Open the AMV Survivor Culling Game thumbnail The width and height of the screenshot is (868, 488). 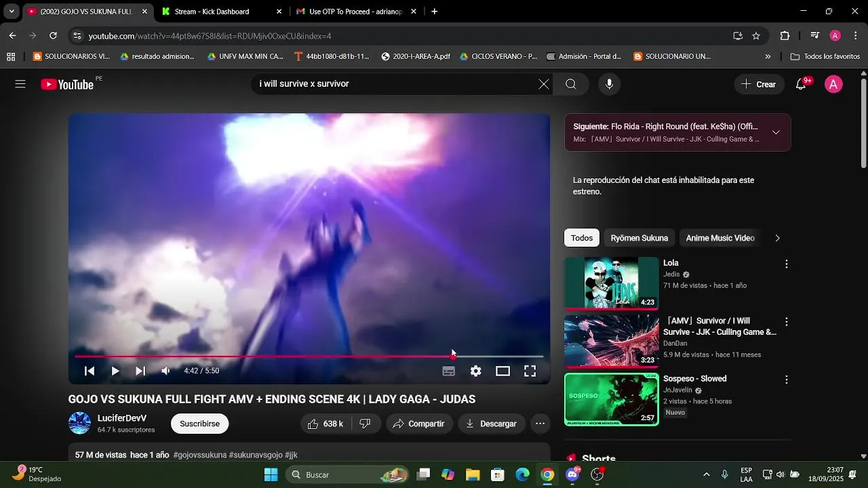pos(612,341)
